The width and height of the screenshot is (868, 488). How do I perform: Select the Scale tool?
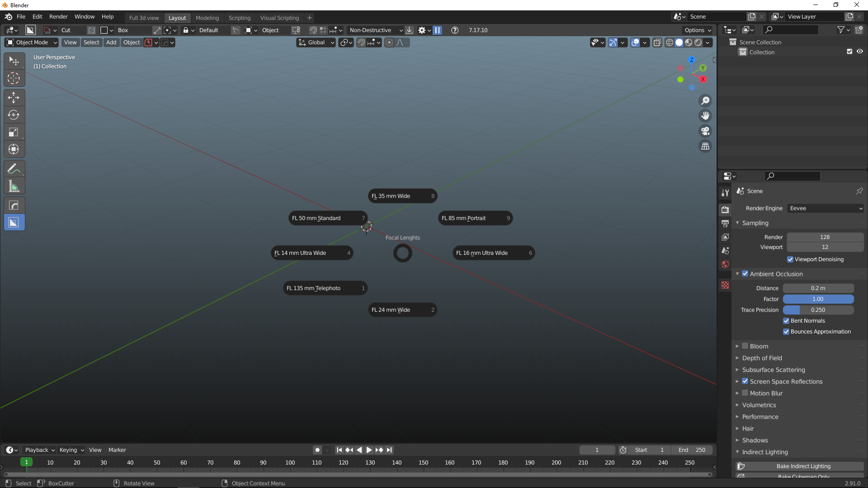click(14, 132)
